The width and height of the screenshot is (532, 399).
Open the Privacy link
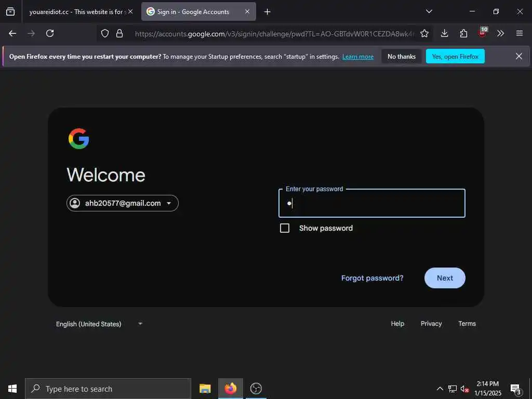pyautogui.click(x=431, y=324)
